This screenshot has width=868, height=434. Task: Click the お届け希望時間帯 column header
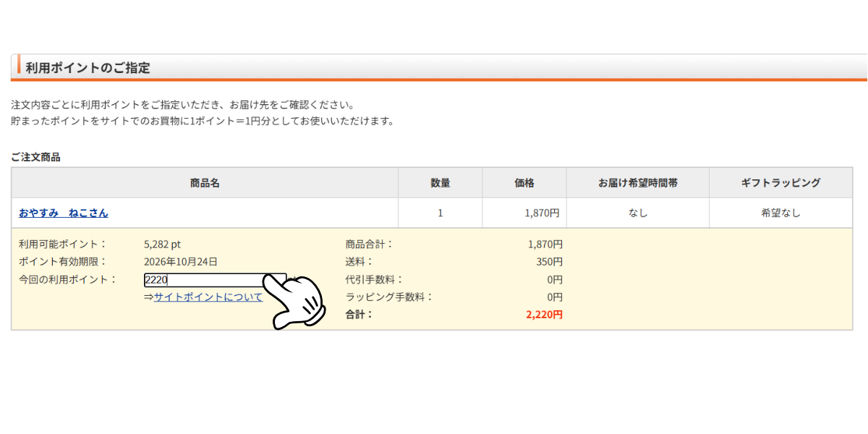pos(637,182)
